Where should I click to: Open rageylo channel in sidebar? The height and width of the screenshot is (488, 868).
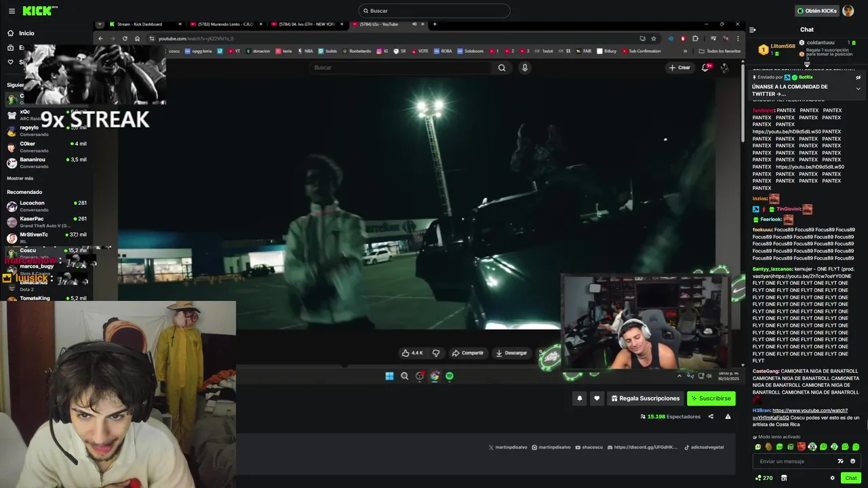click(46, 130)
